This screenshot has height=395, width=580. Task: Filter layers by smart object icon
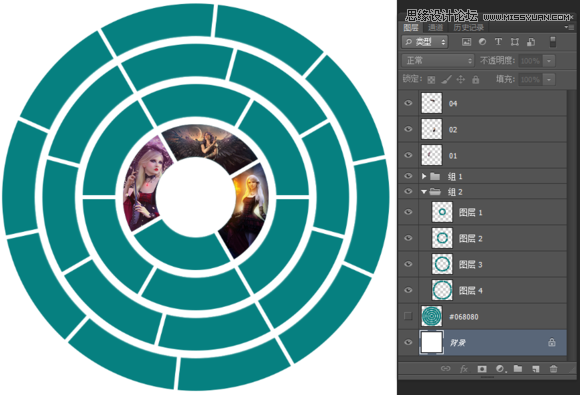click(x=531, y=42)
